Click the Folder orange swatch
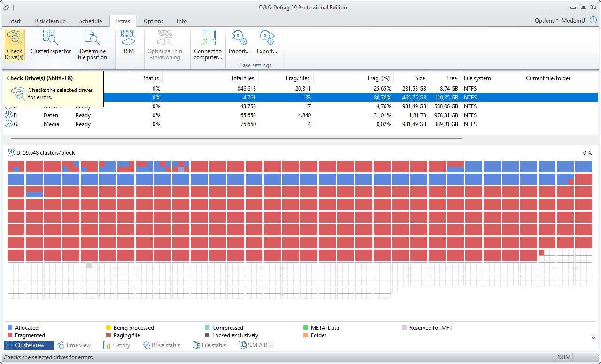 [306, 335]
